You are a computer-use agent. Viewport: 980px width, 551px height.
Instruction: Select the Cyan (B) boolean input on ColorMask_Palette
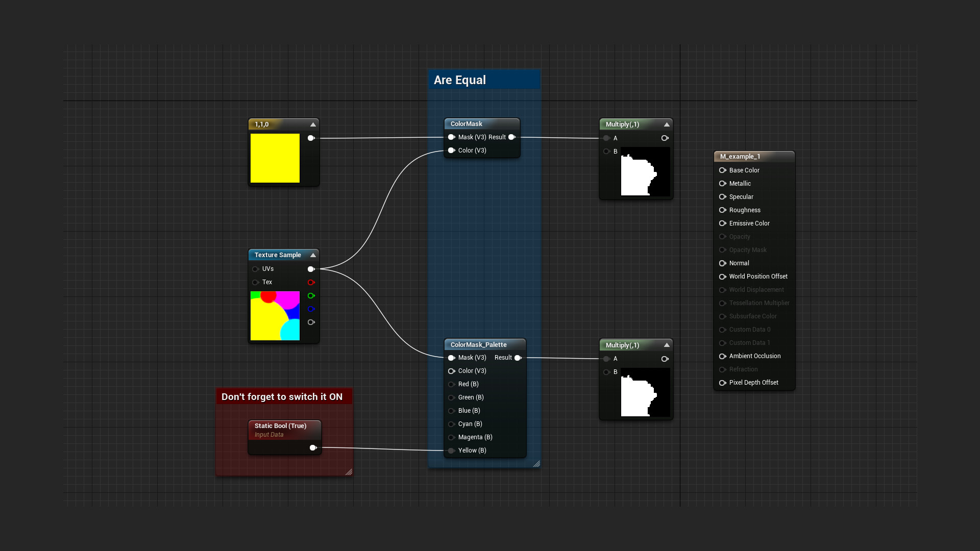pos(451,424)
